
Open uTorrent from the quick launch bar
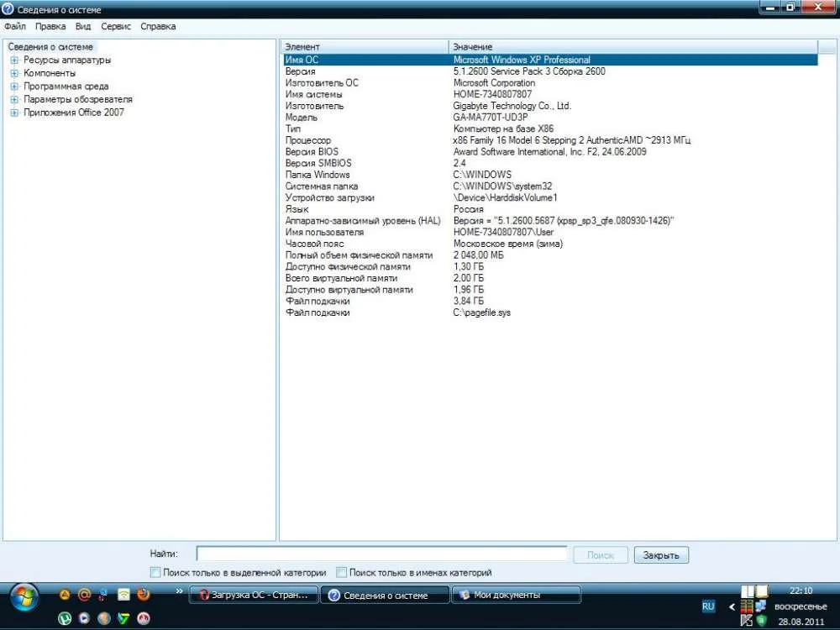[x=64, y=618]
